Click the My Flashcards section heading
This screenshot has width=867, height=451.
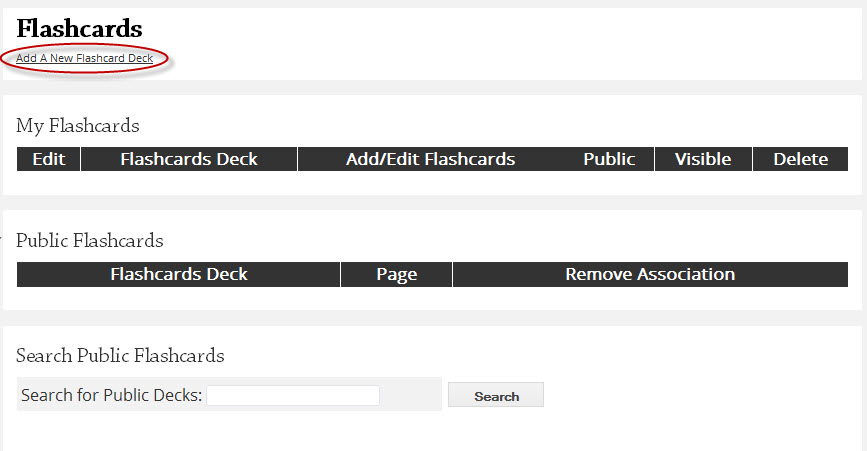pos(77,126)
